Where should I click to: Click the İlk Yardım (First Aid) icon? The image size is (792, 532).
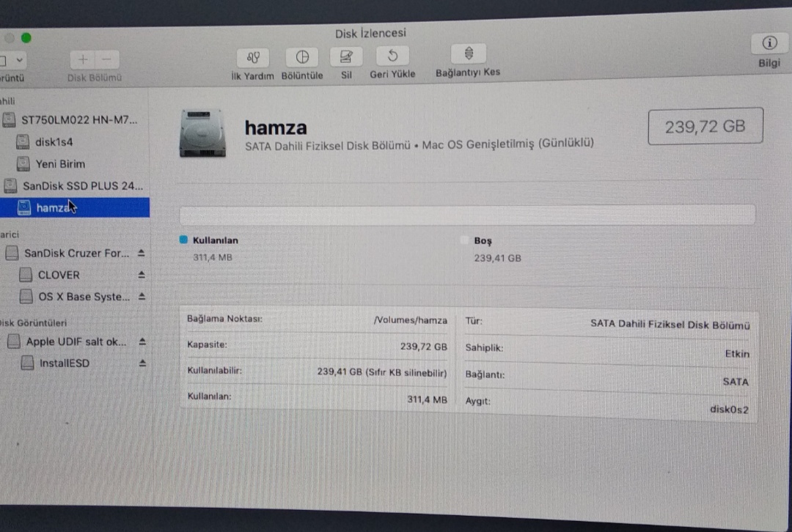[x=253, y=57]
